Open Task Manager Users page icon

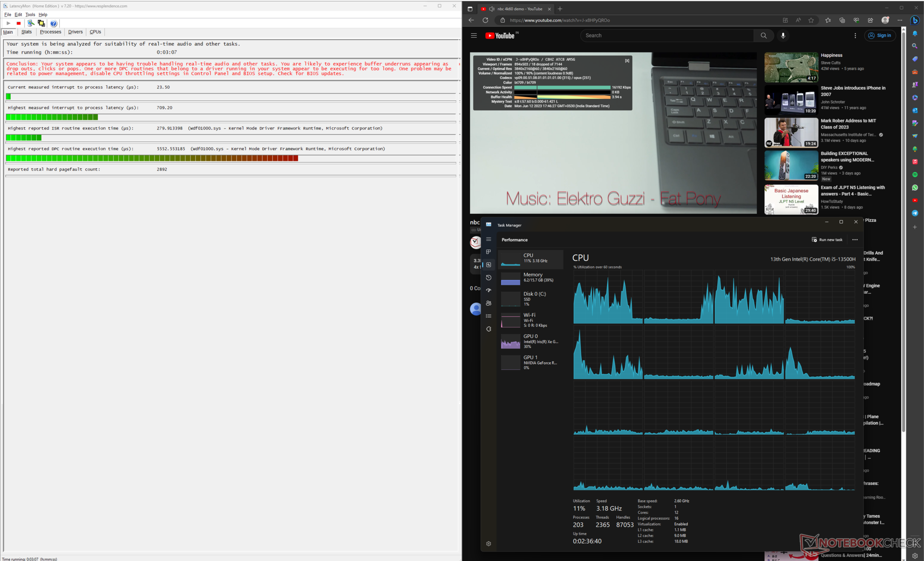pyautogui.click(x=488, y=303)
